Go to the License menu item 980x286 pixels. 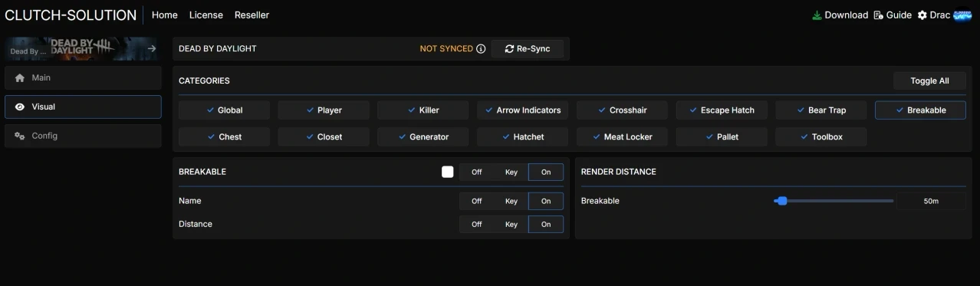(x=206, y=15)
